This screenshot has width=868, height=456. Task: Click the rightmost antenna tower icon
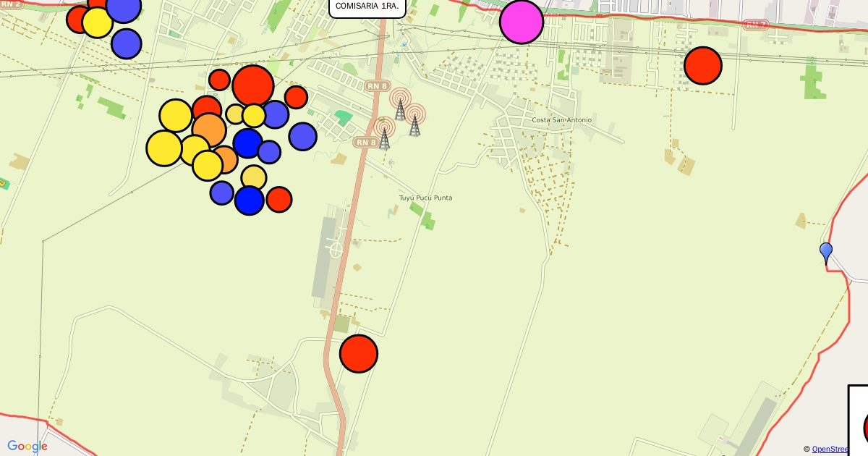pos(414,120)
